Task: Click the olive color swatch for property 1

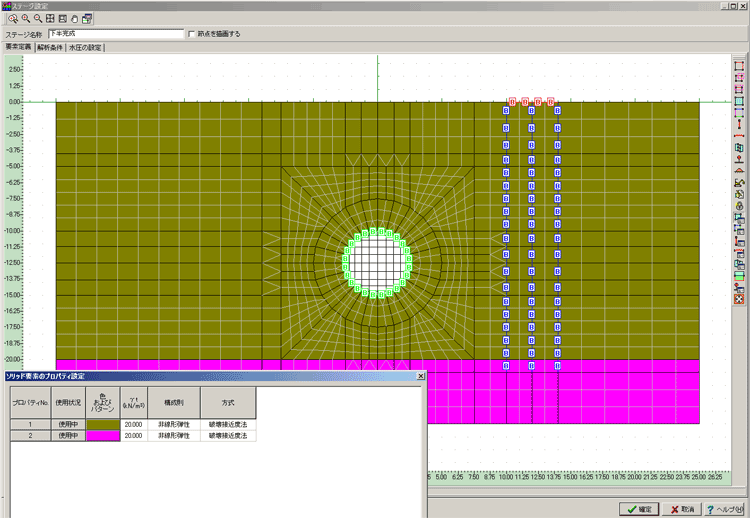Action: (x=103, y=424)
